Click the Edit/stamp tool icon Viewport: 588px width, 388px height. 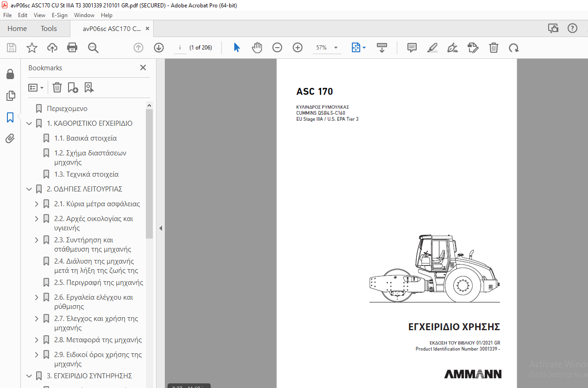tap(473, 48)
